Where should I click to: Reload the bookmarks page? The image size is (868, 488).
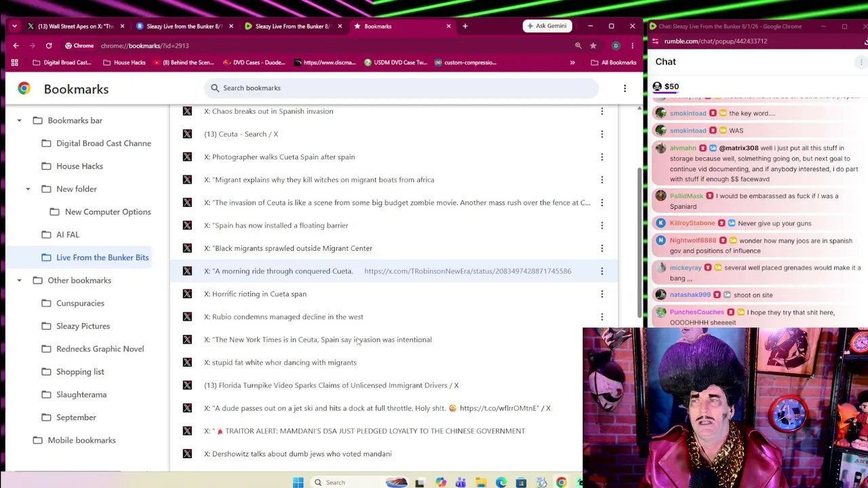[49, 45]
